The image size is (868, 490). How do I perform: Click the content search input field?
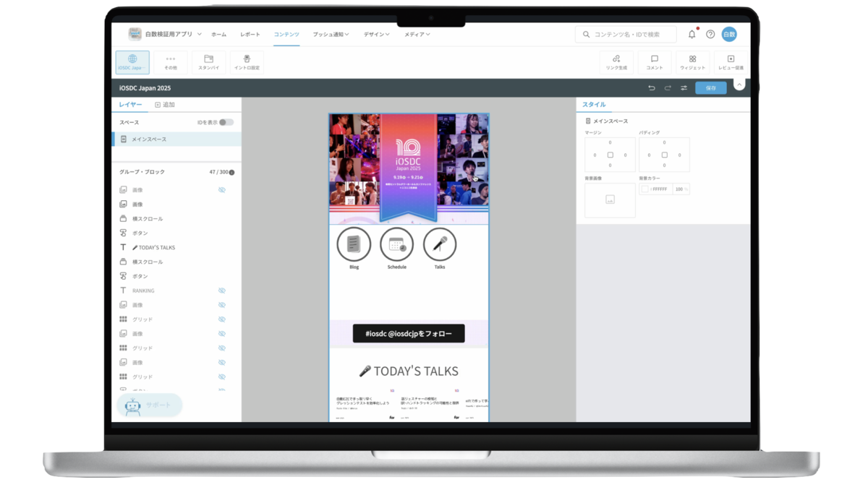(626, 34)
